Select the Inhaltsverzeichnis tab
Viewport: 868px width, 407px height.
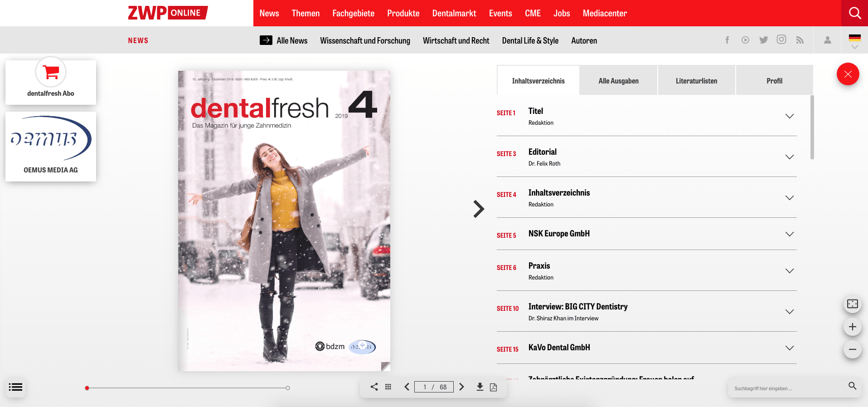[538, 81]
